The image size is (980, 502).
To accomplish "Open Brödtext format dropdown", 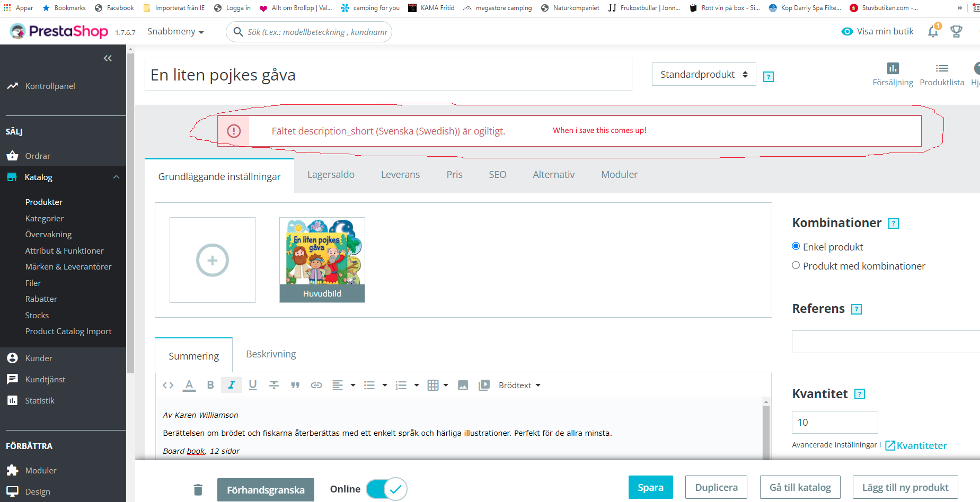I will point(519,385).
